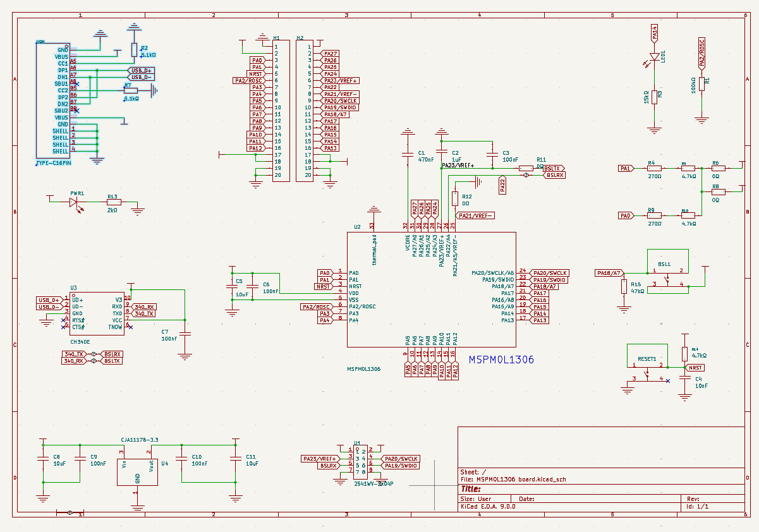Click the file name text in the title block
The image size is (759, 532).
513,479
